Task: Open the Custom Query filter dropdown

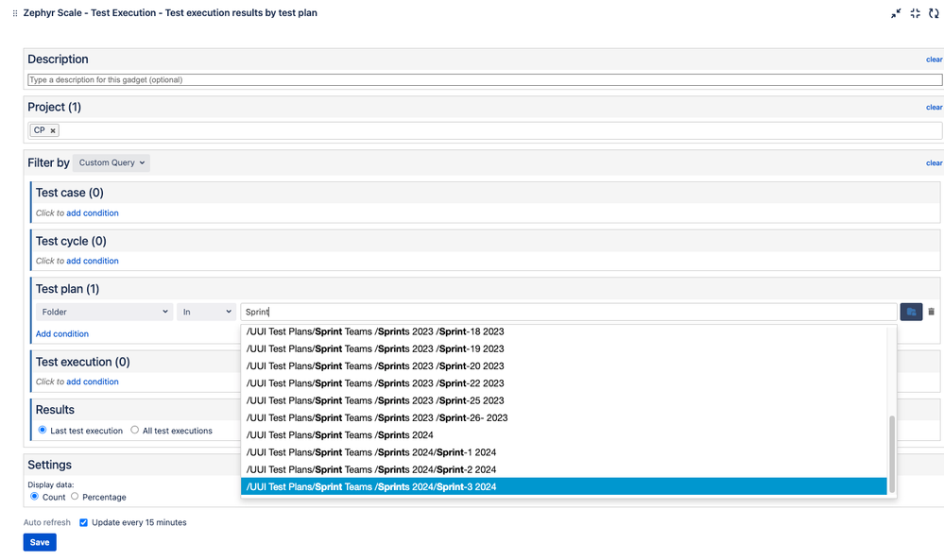Action: pos(112,162)
